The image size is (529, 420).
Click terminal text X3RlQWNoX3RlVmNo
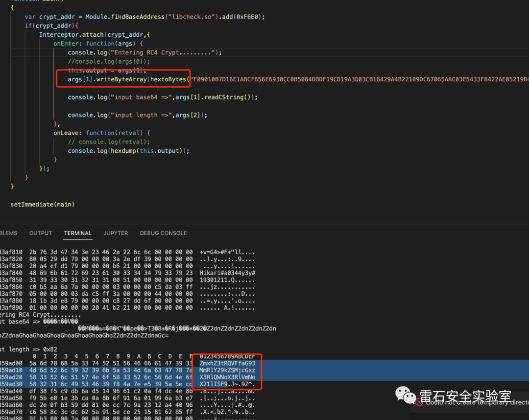click(227, 377)
